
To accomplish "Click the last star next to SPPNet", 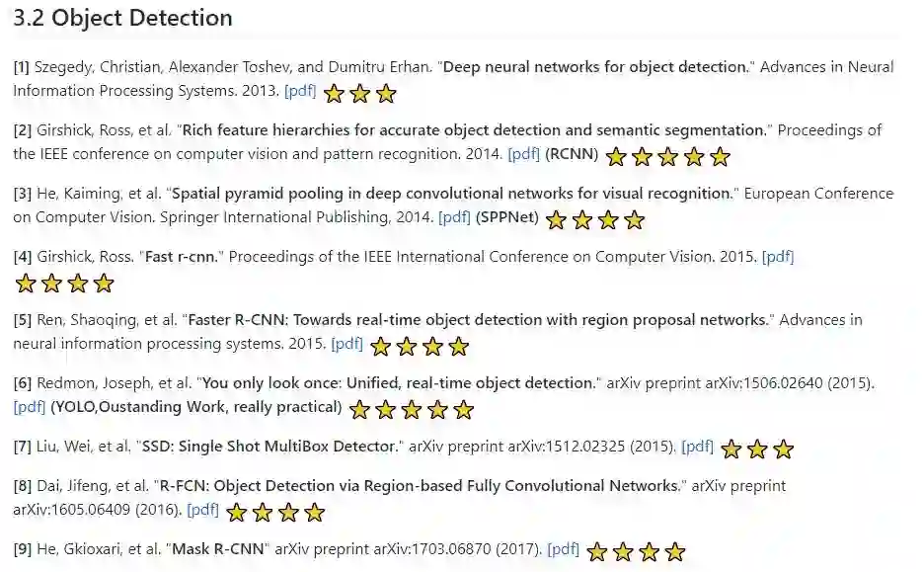I will (635, 220).
